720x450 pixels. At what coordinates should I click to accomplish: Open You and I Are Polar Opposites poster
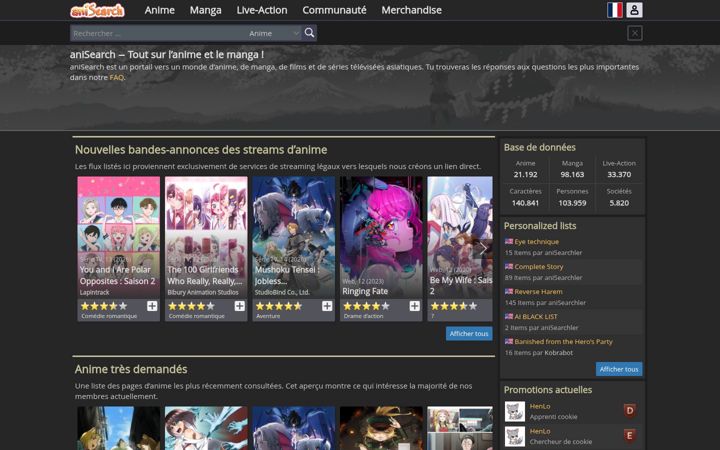point(118,237)
